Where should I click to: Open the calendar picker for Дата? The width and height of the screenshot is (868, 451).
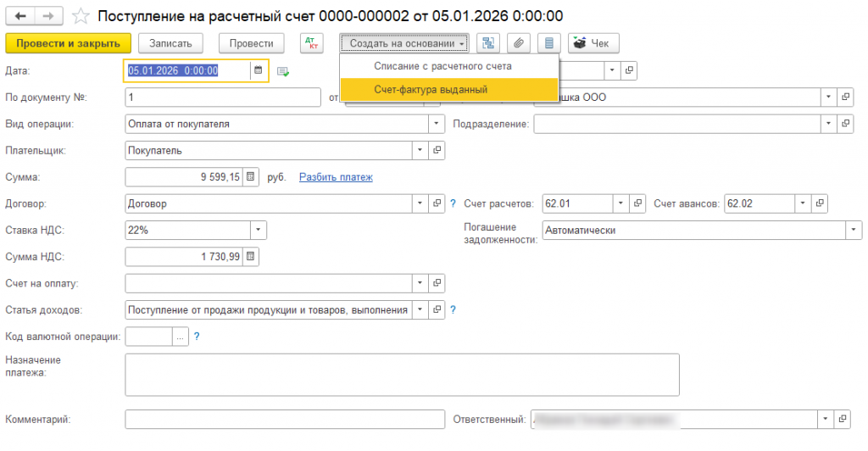point(258,70)
